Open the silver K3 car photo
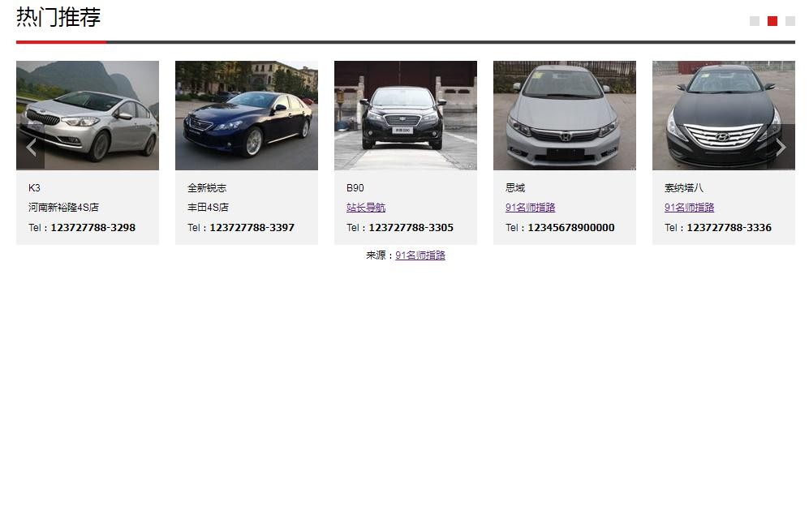Image resolution: width=809 pixels, height=532 pixels. 88,115
